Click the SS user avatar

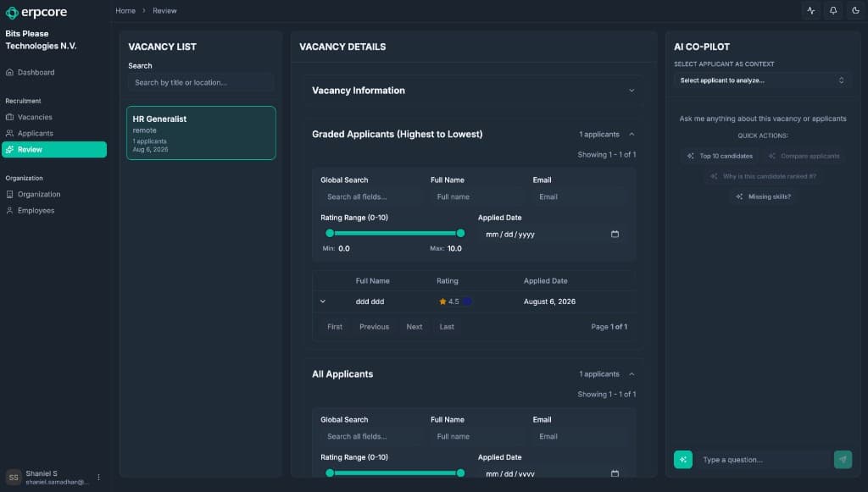14,477
